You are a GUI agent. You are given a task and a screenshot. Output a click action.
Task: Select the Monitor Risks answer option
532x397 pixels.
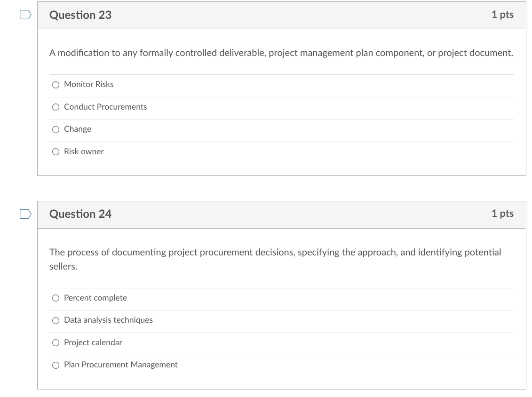[x=56, y=85]
